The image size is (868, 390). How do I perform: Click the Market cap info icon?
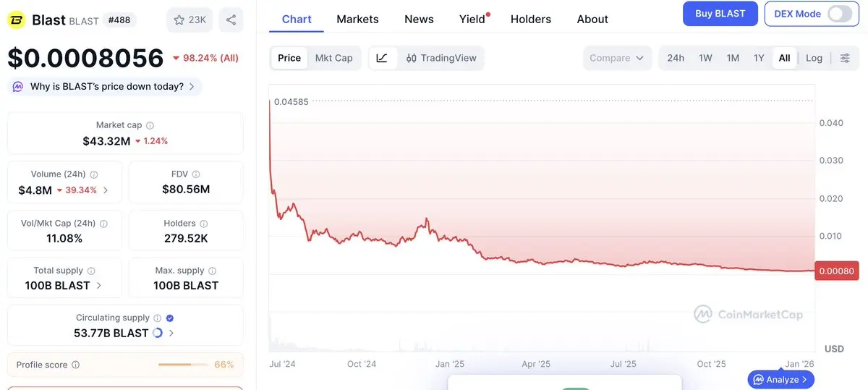(x=150, y=126)
